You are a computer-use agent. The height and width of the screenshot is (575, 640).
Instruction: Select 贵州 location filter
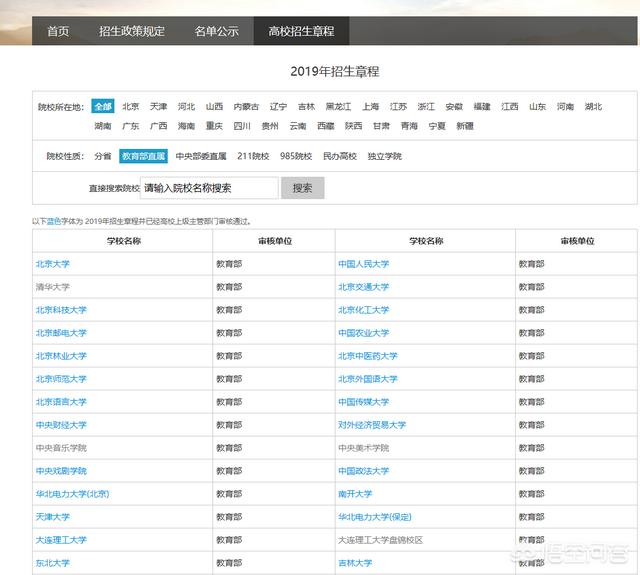270,126
